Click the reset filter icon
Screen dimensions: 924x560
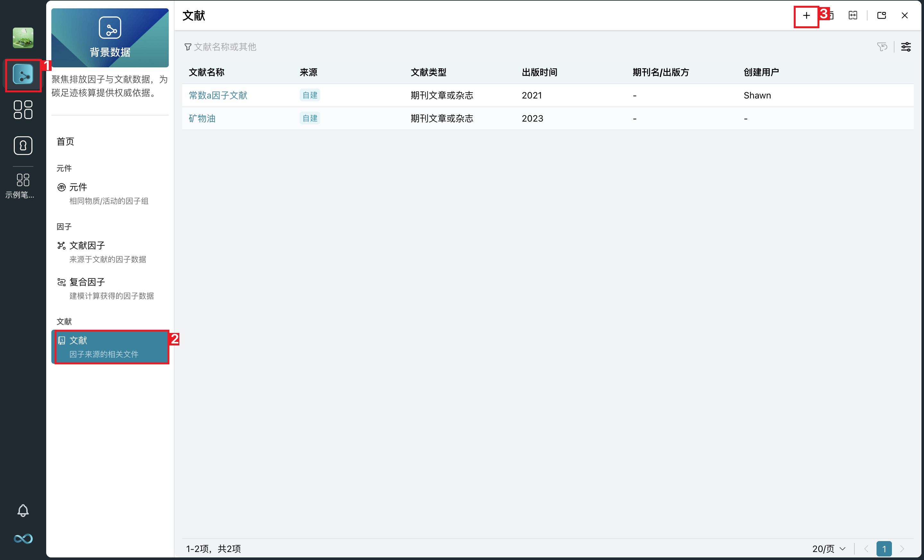point(882,47)
